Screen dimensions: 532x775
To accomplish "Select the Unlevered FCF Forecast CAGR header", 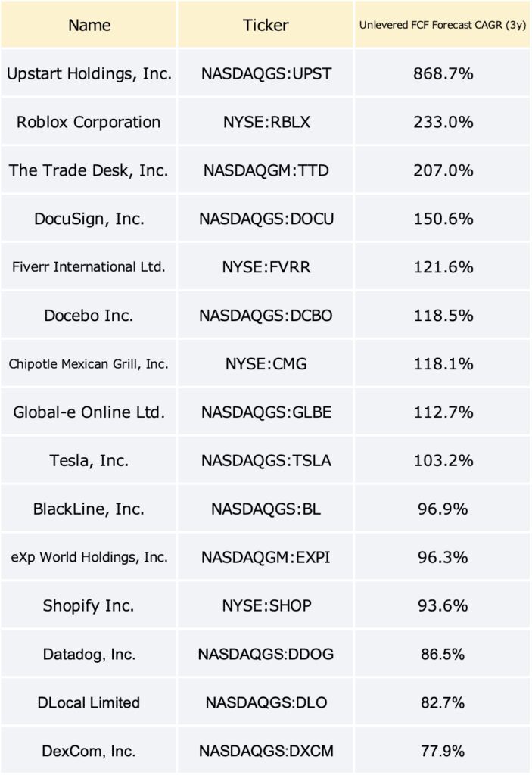I will (443, 25).
